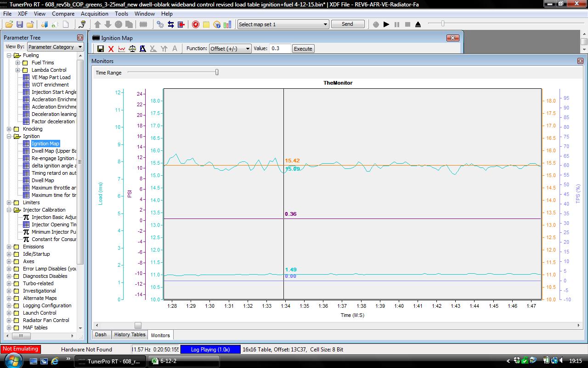Click the grey download arrow icon
The image size is (588, 368).
point(108,24)
